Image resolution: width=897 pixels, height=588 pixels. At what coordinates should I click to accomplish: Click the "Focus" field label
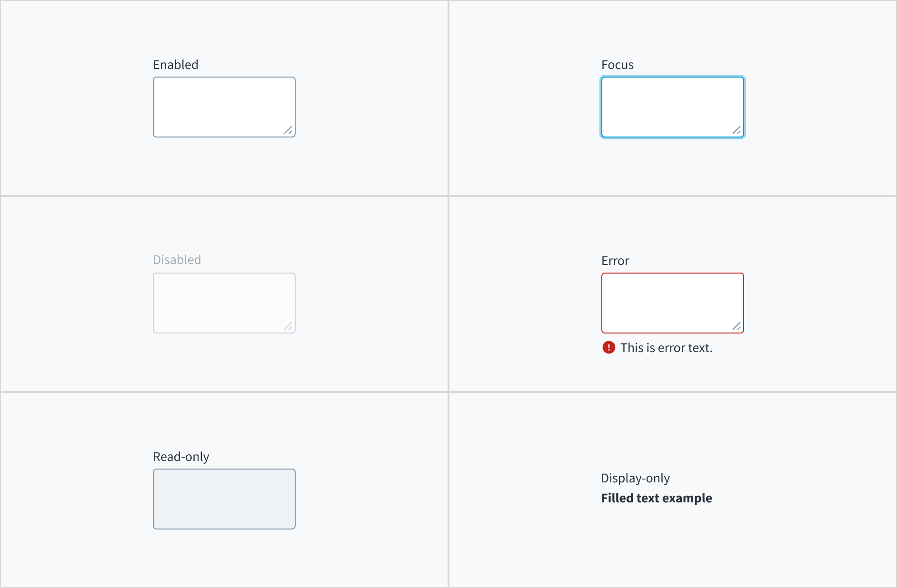618,65
